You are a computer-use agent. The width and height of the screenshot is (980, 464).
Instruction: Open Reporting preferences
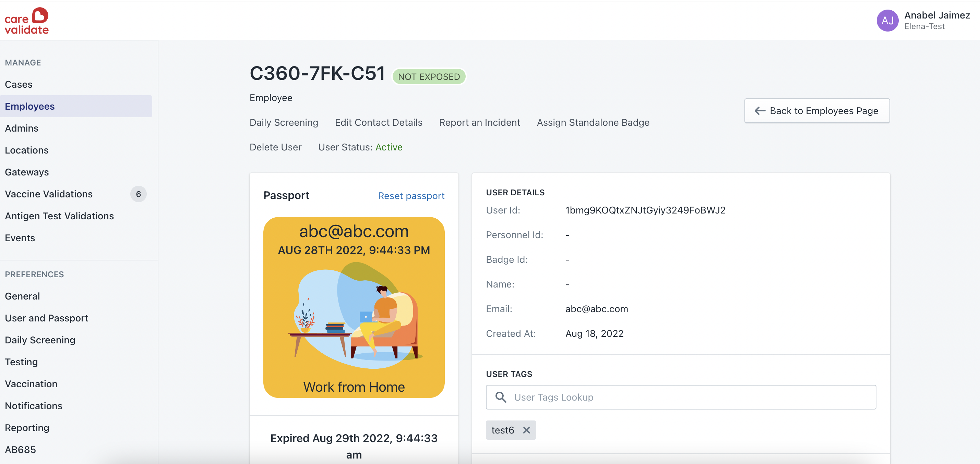coord(27,428)
